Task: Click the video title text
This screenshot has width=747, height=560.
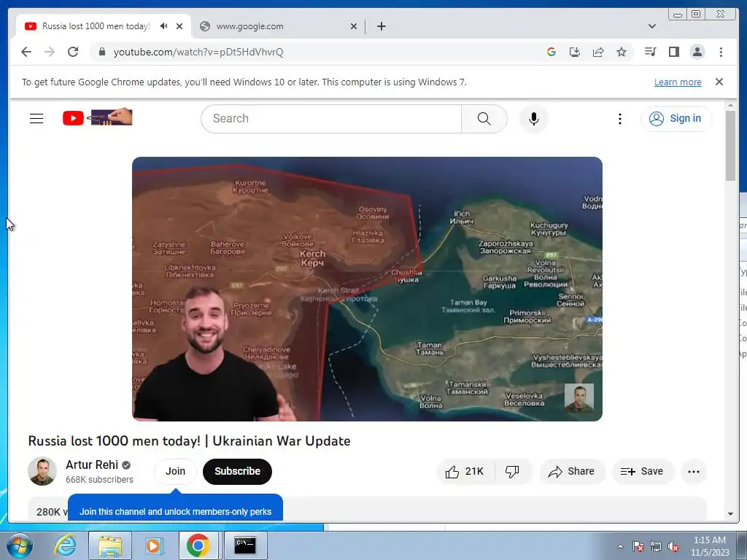Action: tap(189, 441)
